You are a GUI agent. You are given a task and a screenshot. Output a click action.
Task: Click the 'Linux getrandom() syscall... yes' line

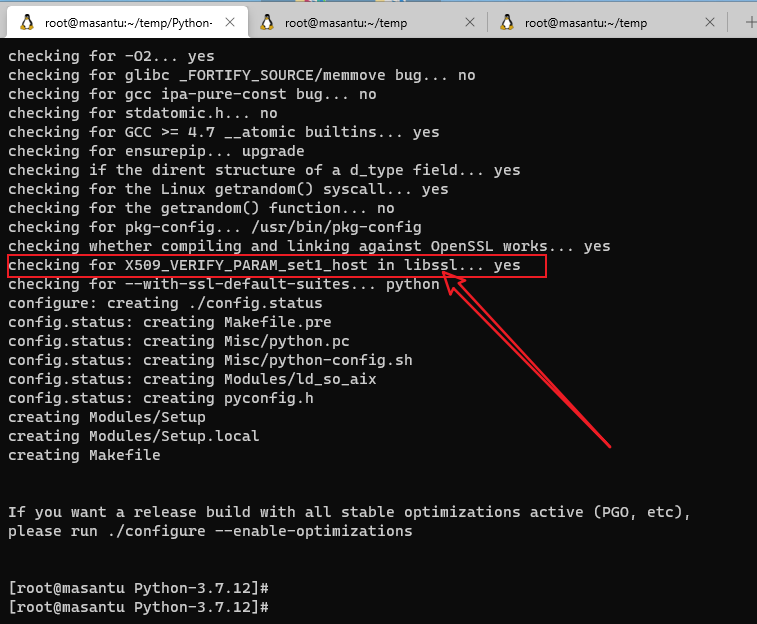(228, 189)
